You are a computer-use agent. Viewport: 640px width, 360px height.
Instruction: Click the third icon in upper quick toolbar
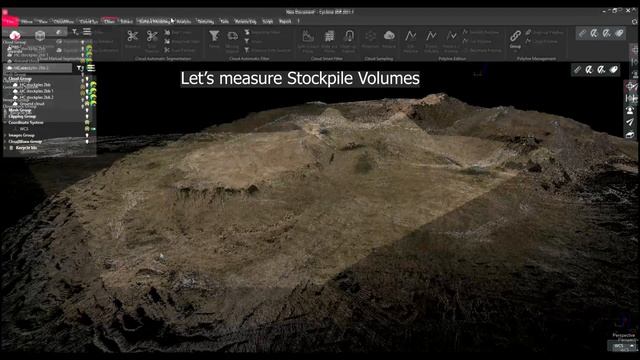[x=607, y=33]
